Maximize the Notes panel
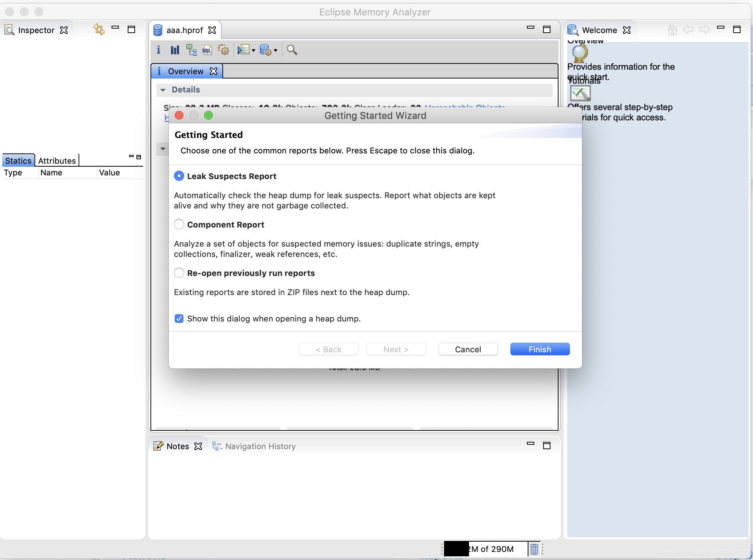This screenshot has width=753, height=560. tap(547, 446)
